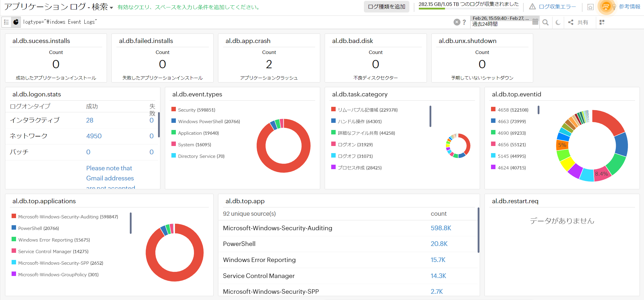Viewport: 644px width, 300px height.
Task: Open the 参考情報 reference link
Action: (629, 7)
